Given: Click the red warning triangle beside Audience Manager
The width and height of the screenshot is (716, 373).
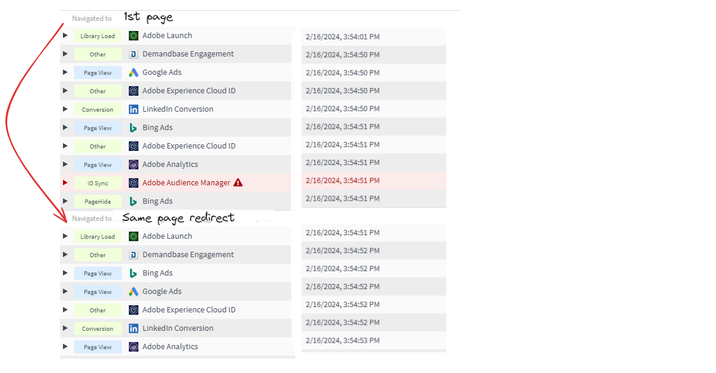Looking at the screenshot, I should pyautogui.click(x=238, y=183).
